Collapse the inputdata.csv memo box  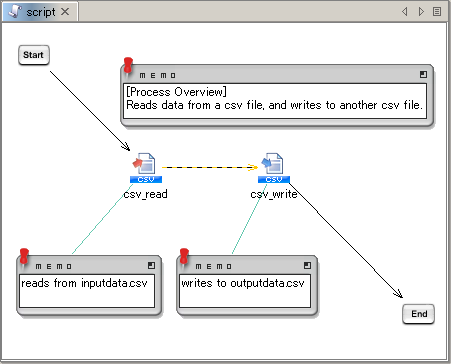[151, 265]
